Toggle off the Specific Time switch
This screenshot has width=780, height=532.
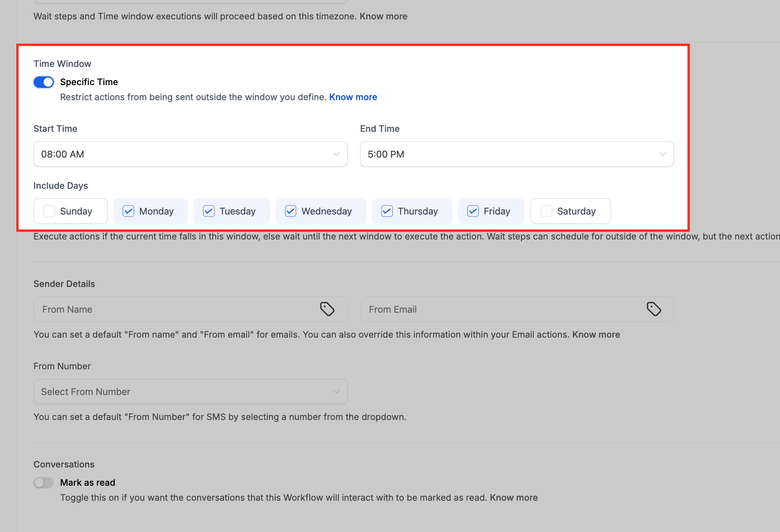point(44,82)
